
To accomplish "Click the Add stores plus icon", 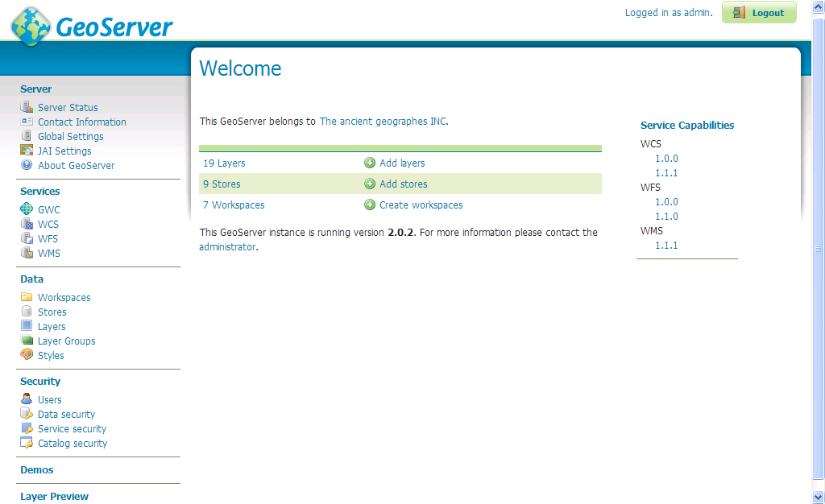I will tap(371, 184).
